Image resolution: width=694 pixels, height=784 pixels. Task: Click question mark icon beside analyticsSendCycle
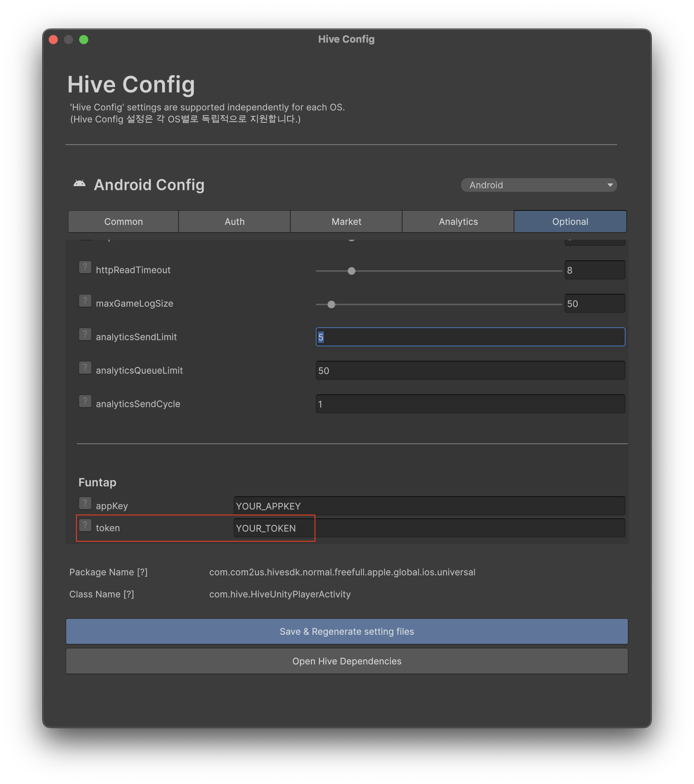pyautogui.click(x=85, y=401)
